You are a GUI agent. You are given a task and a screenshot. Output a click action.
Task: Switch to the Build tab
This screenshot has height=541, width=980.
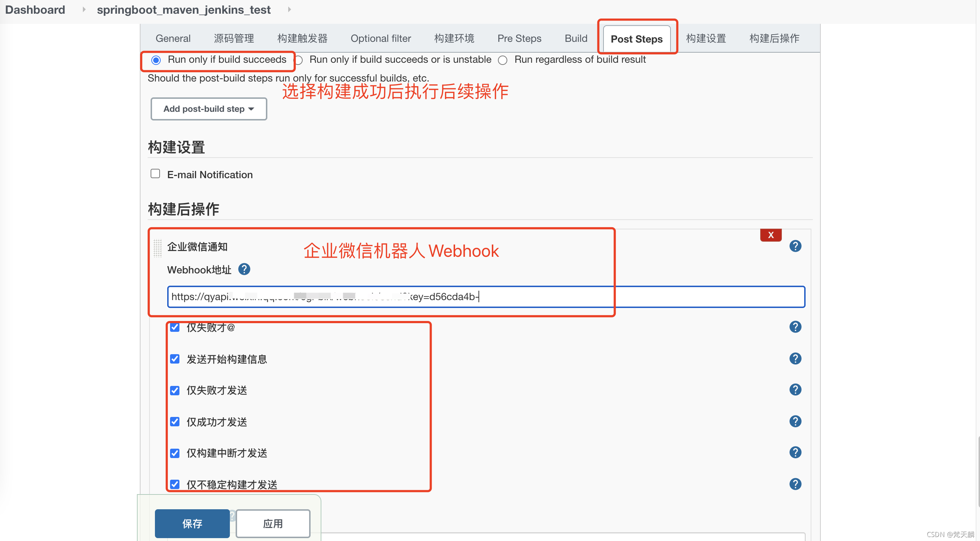(574, 38)
